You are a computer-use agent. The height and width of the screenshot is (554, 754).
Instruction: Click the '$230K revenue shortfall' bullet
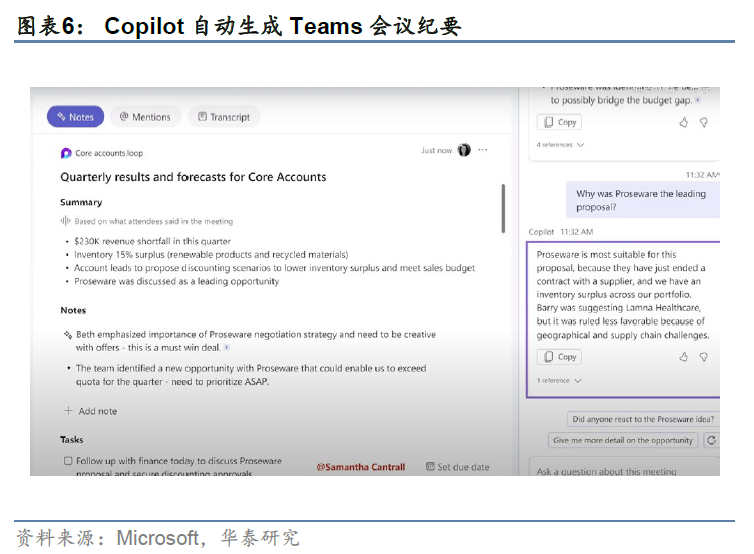(152, 241)
